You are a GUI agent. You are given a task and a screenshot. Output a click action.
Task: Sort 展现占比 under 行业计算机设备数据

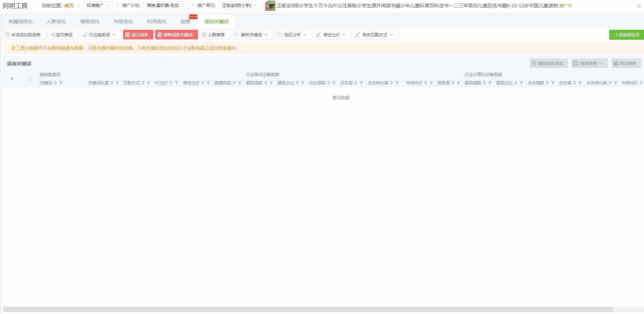(516, 83)
